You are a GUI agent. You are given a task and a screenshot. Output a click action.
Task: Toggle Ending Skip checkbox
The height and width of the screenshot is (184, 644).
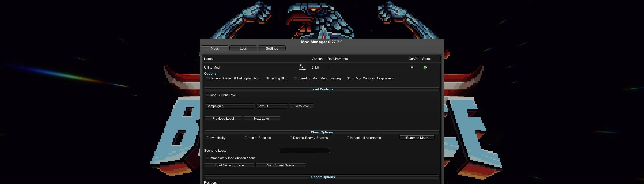[268, 78]
